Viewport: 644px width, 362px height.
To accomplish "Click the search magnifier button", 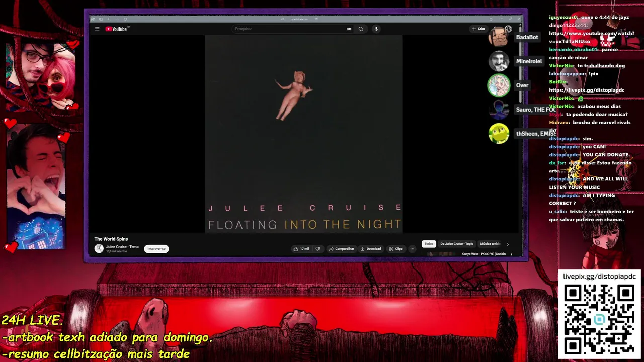I will (x=361, y=29).
